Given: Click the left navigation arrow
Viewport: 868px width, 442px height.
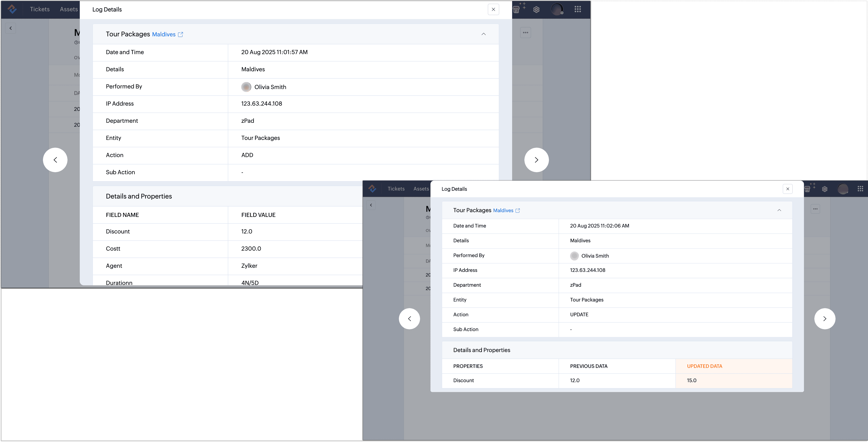Looking at the screenshot, I should pos(55,160).
